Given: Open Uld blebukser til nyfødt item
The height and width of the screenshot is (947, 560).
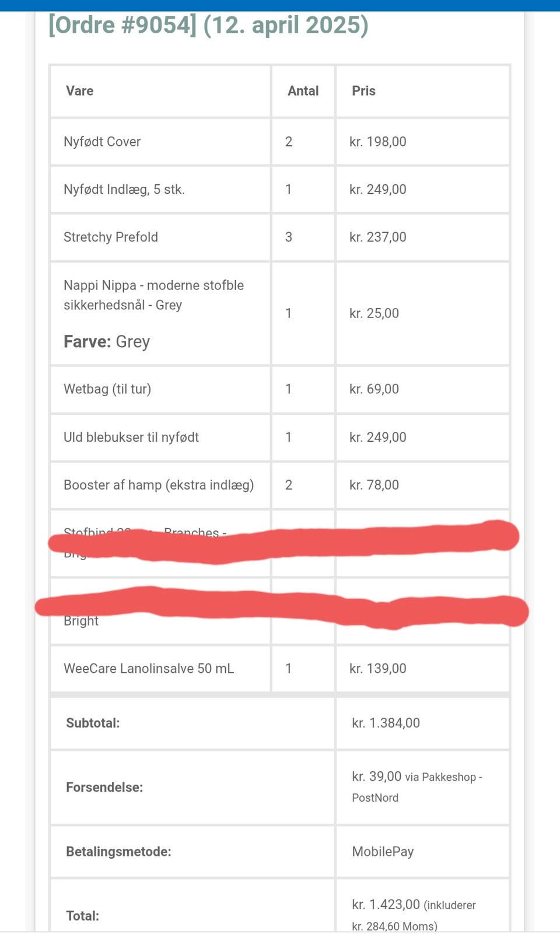Looking at the screenshot, I should click(x=131, y=438).
